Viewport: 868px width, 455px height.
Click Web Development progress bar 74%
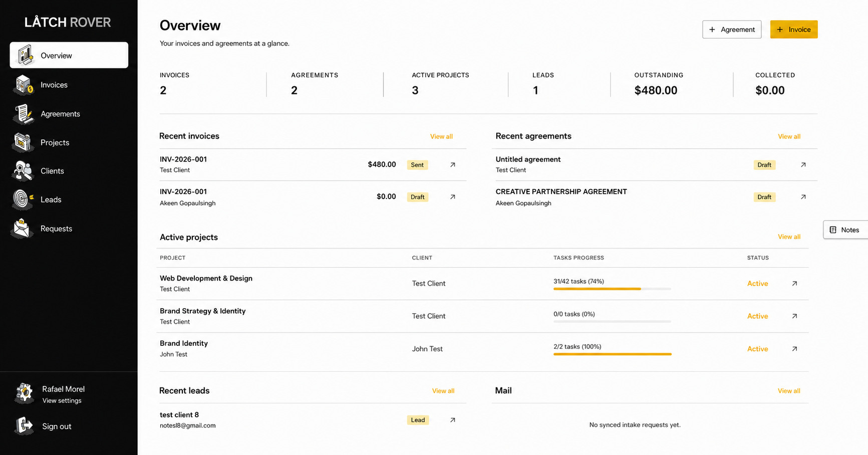(x=612, y=289)
